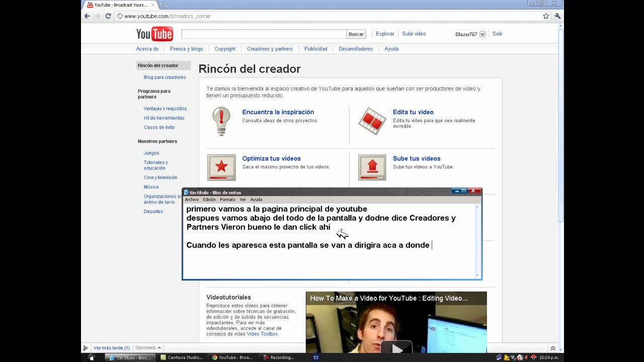Open the Copyright link
Screen dimensions: 644x362
click(x=225, y=49)
